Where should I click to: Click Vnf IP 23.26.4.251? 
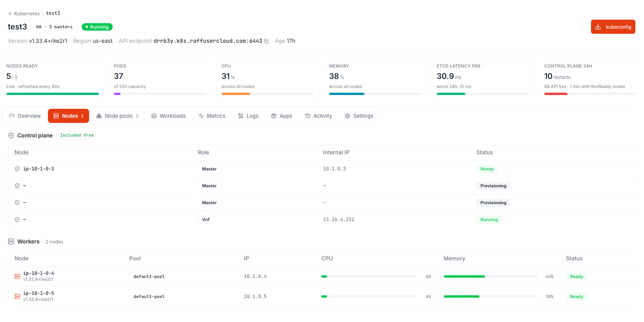pyautogui.click(x=338, y=220)
